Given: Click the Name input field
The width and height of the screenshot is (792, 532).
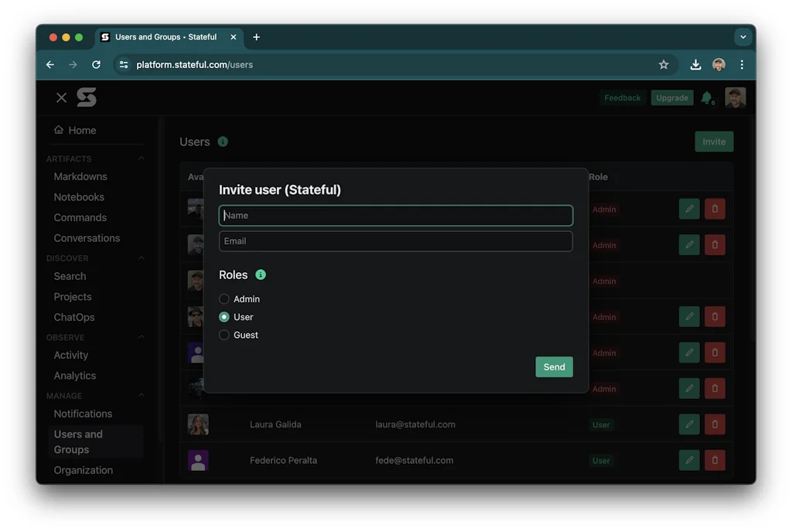Looking at the screenshot, I should (x=395, y=215).
